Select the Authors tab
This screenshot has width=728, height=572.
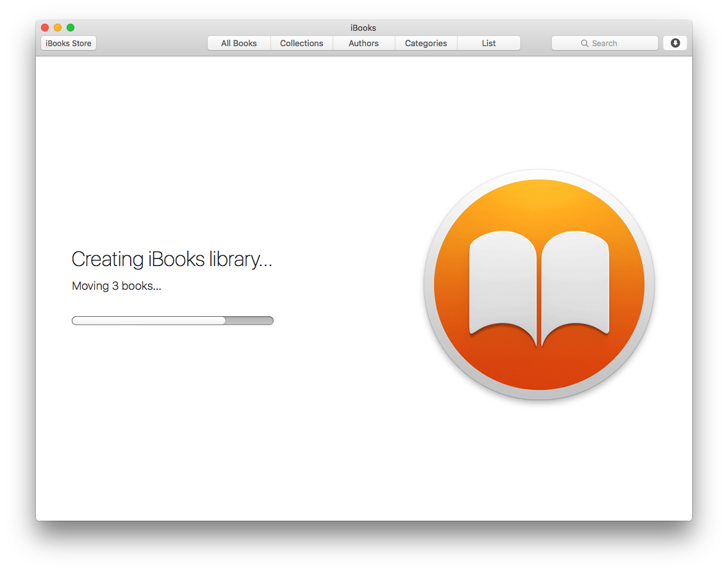pyautogui.click(x=363, y=43)
